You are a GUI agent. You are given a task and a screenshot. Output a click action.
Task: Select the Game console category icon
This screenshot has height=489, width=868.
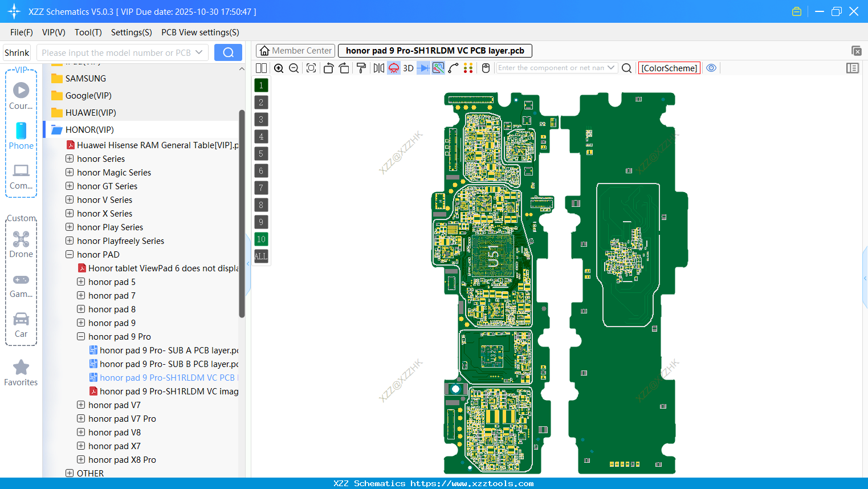[x=21, y=285]
